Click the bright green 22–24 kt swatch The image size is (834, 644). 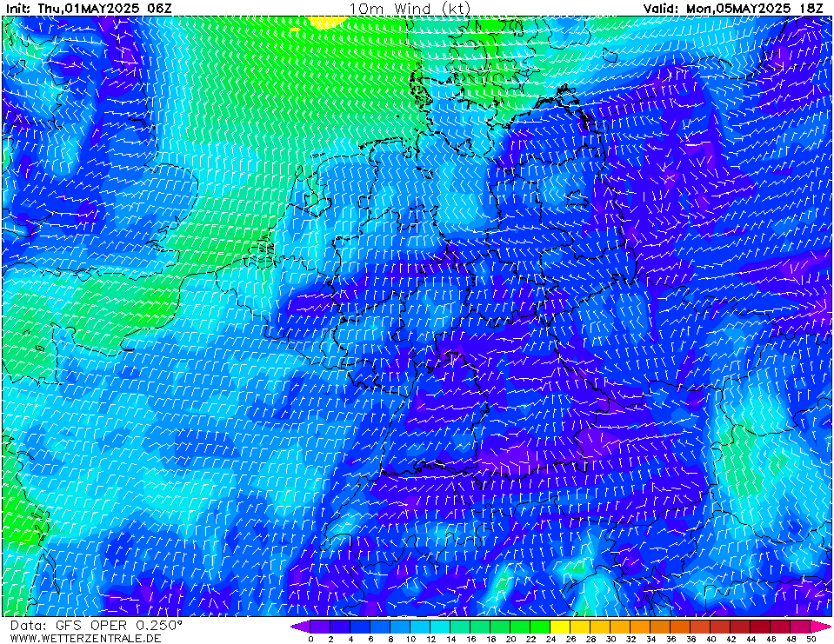540,627
